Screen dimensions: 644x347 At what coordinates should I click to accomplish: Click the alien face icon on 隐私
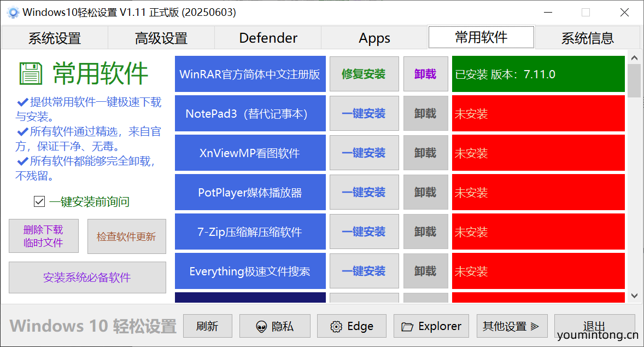261,327
